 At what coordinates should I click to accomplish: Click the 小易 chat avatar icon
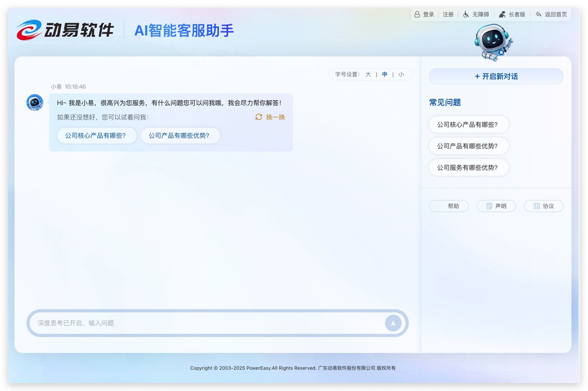35,103
